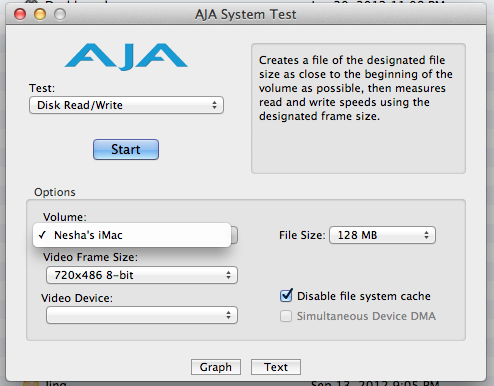This screenshot has width=494, height=386.
Task: Click the Test dropdown arrows
Action: click(x=214, y=105)
